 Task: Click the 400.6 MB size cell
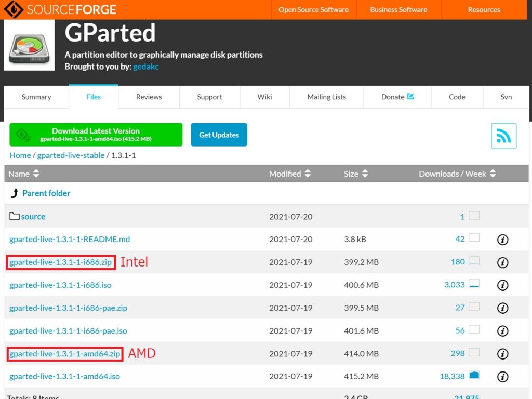tap(362, 285)
